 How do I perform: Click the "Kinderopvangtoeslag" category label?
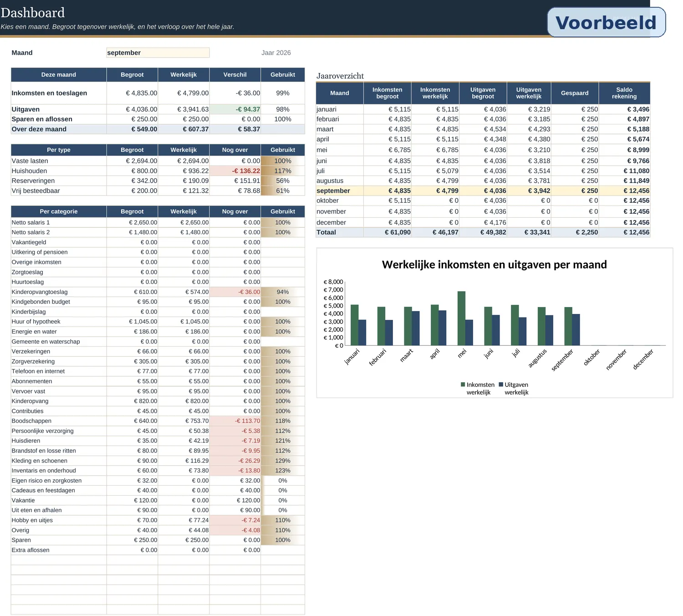tap(40, 292)
